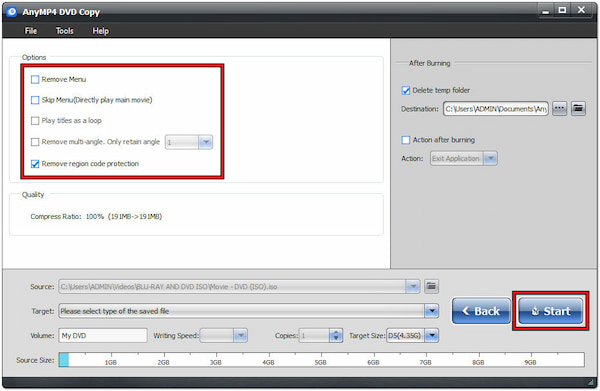Minimize the AnyMP4 DVD Copy window
Image resolution: width=600 pixels, height=391 pixels.
pyautogui.click(x=546, y=11)
